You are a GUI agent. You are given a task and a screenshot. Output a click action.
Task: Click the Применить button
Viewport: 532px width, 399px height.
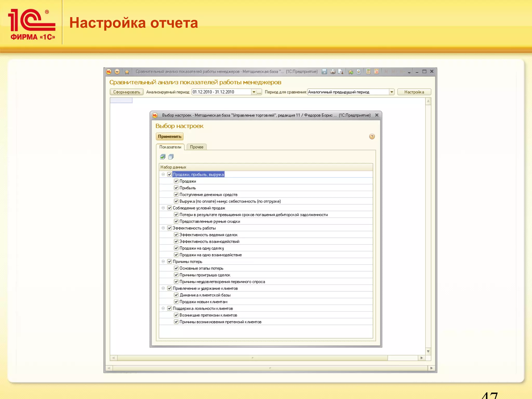coord(170,136)
